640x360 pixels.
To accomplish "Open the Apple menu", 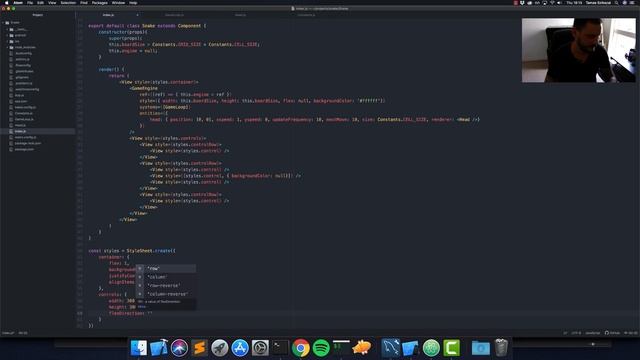I will pos(6,3).
